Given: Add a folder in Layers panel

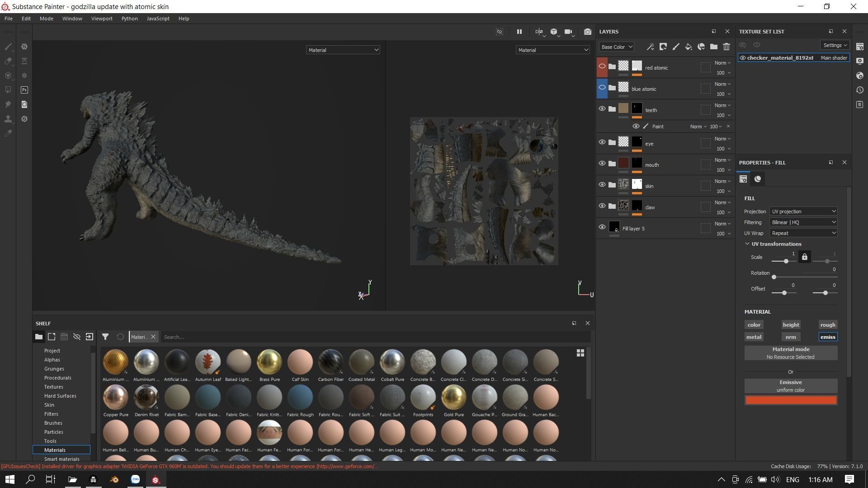Looking at the screenshot, I should 713,47.
